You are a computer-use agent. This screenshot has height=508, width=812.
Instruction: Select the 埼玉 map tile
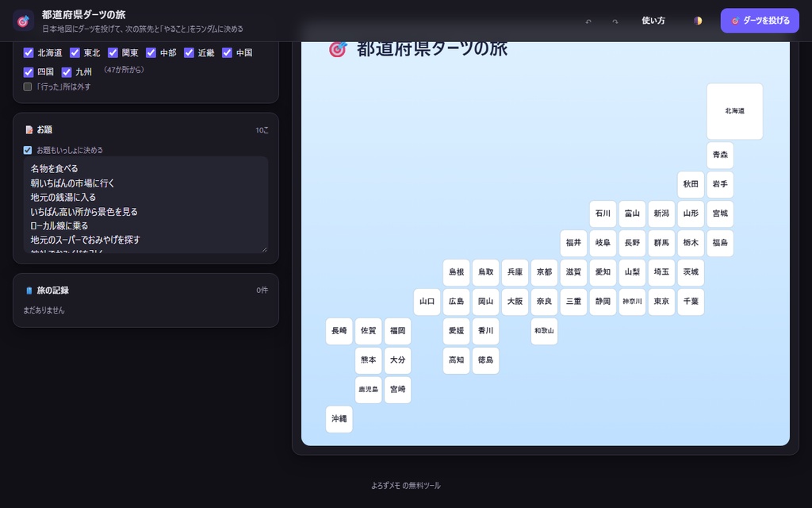click(661, 272)
